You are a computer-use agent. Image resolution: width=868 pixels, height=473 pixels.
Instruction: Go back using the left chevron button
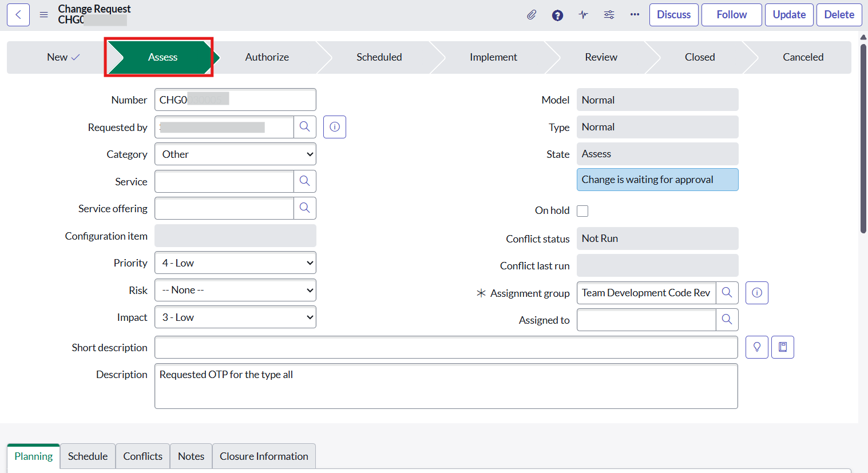(x=18, y=15)
